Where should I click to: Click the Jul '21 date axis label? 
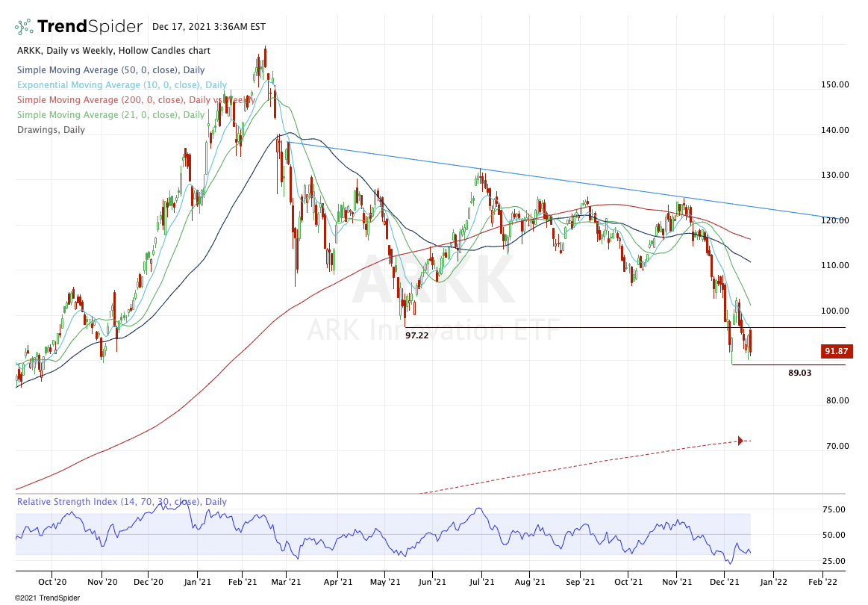pyautogui.click(x=481, y=582)
